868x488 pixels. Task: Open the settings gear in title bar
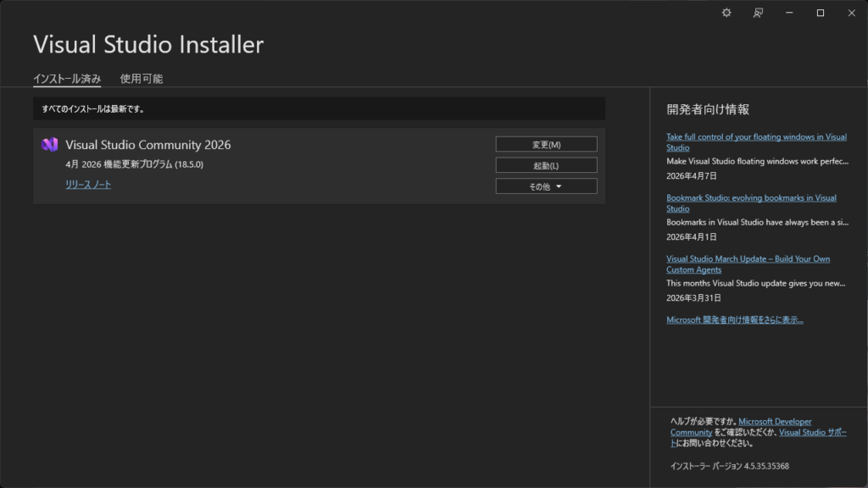pyautogui.click(x=726, y=13)
